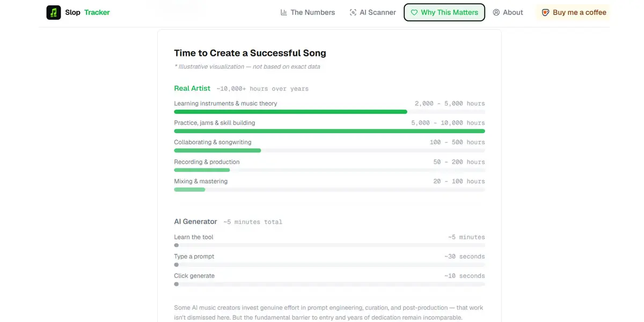
Task: Click the Type a prompt label
Action: pos(194,257)
